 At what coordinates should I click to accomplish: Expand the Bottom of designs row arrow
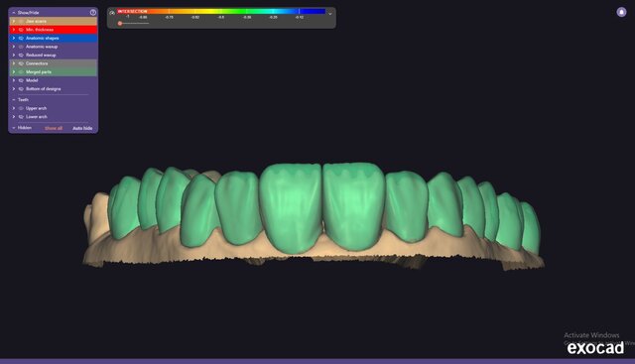(x=14, y=89)
